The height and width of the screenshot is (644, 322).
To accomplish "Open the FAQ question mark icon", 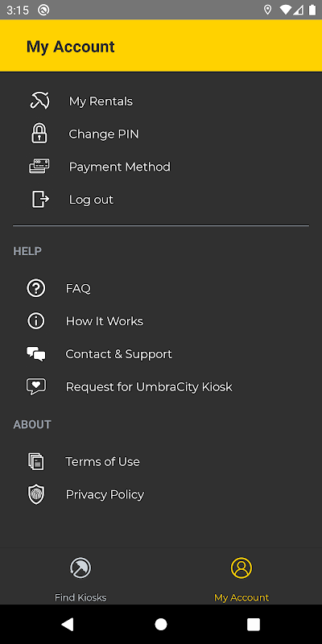I will 36,288.
